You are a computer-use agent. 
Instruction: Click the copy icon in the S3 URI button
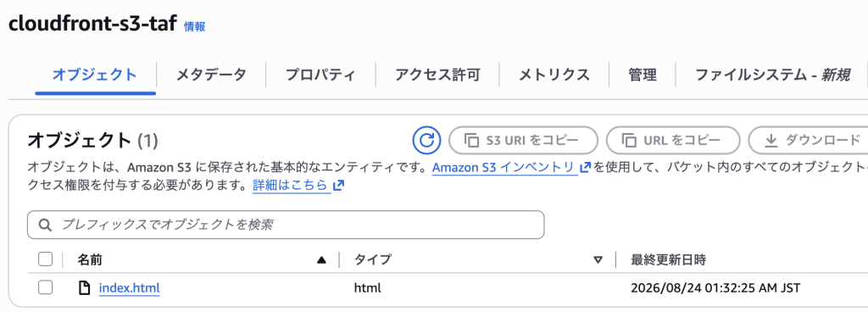471,141
